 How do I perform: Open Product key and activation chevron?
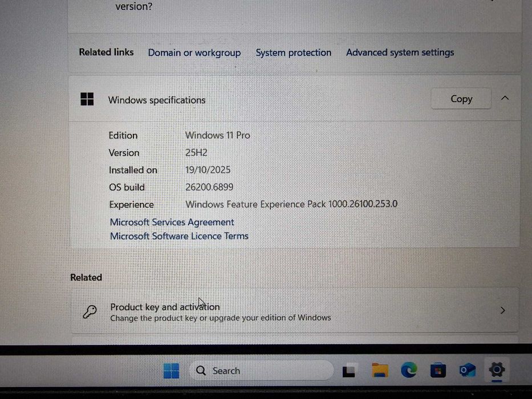coord(502,311)
